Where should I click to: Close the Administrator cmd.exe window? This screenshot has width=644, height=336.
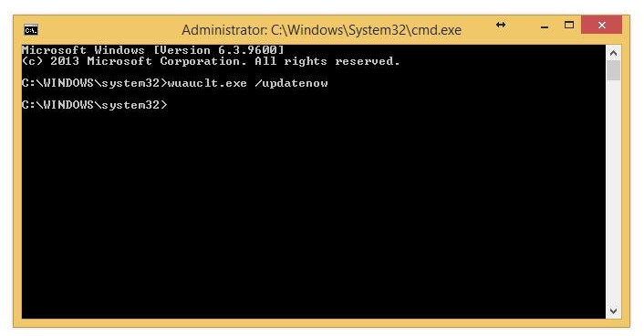(x=602, y=25)
